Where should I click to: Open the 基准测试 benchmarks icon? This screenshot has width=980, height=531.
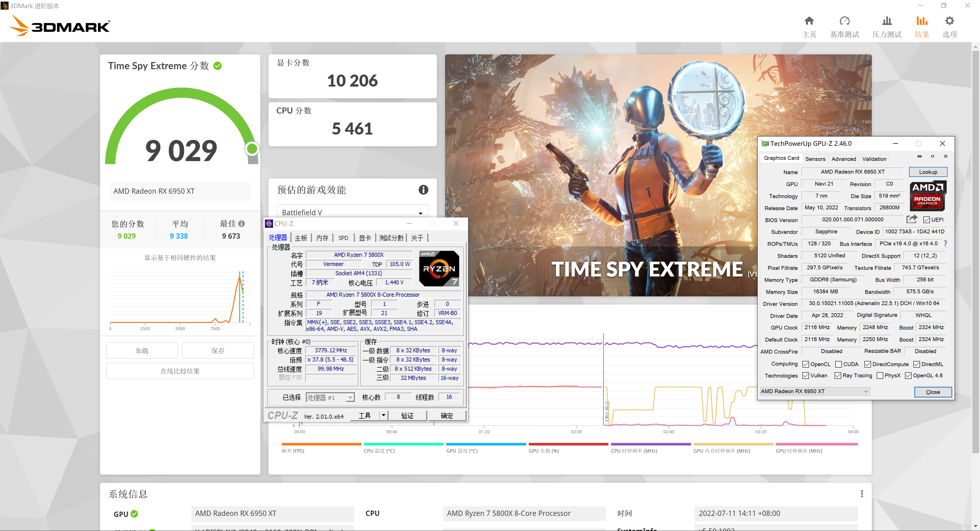click(844, 21)
